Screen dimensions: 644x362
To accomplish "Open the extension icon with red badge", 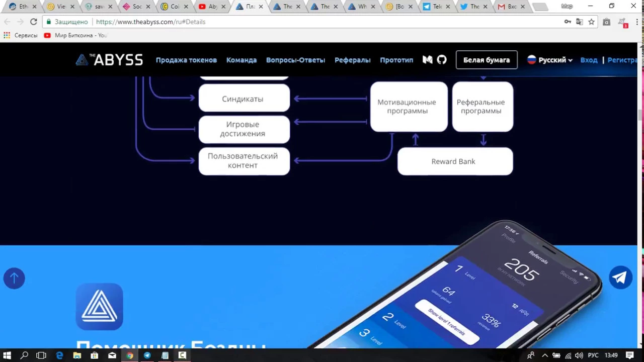I will [623, 23].
